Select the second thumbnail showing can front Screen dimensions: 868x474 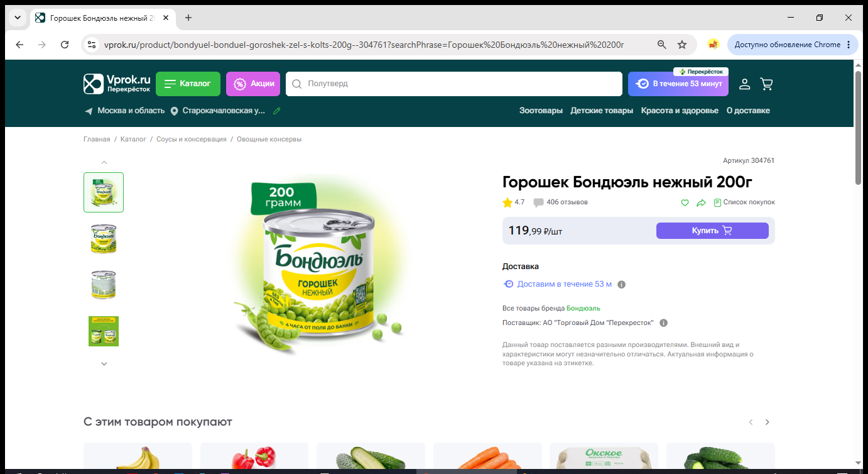point(104,239)
